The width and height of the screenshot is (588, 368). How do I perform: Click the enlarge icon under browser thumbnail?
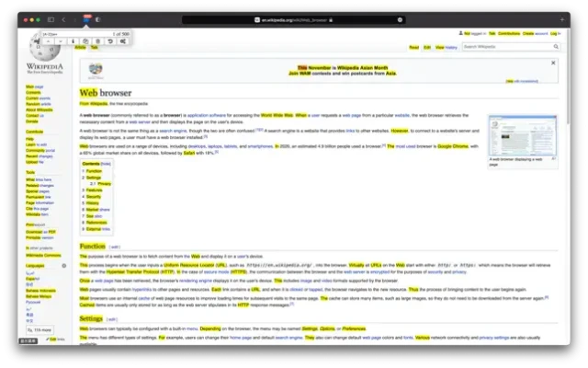click(x=553, y=159)
